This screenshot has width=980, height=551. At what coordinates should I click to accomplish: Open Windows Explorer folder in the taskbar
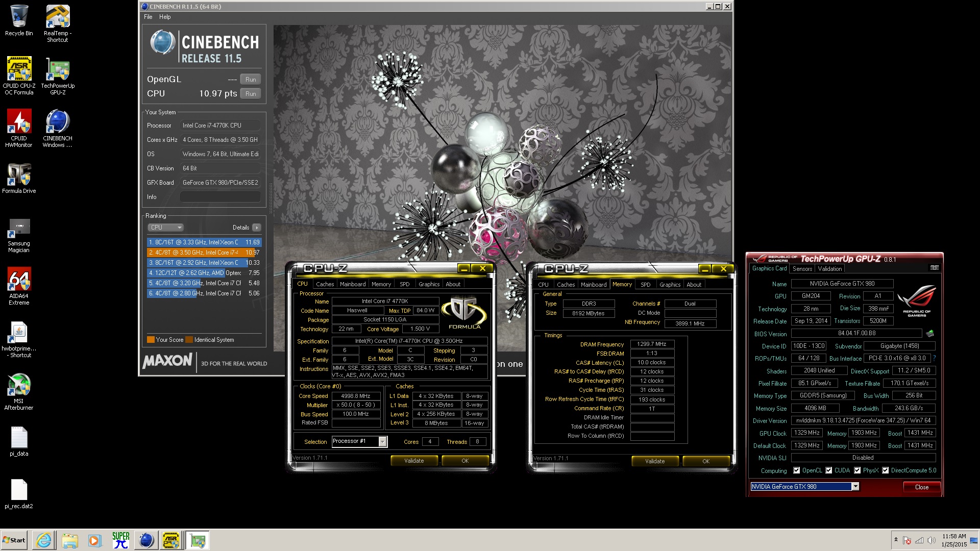tap(70, 540)
